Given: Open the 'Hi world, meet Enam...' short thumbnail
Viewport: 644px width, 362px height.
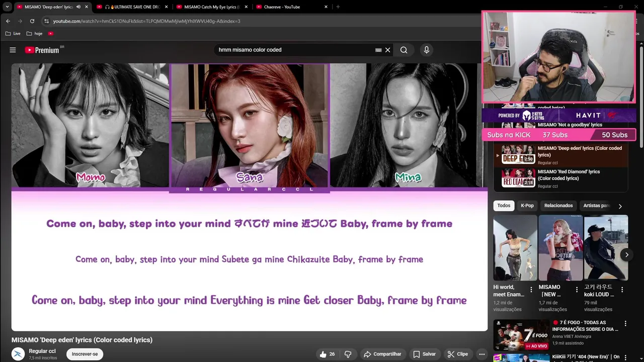Looking at the screenshot, I should (x=515, y=248).
